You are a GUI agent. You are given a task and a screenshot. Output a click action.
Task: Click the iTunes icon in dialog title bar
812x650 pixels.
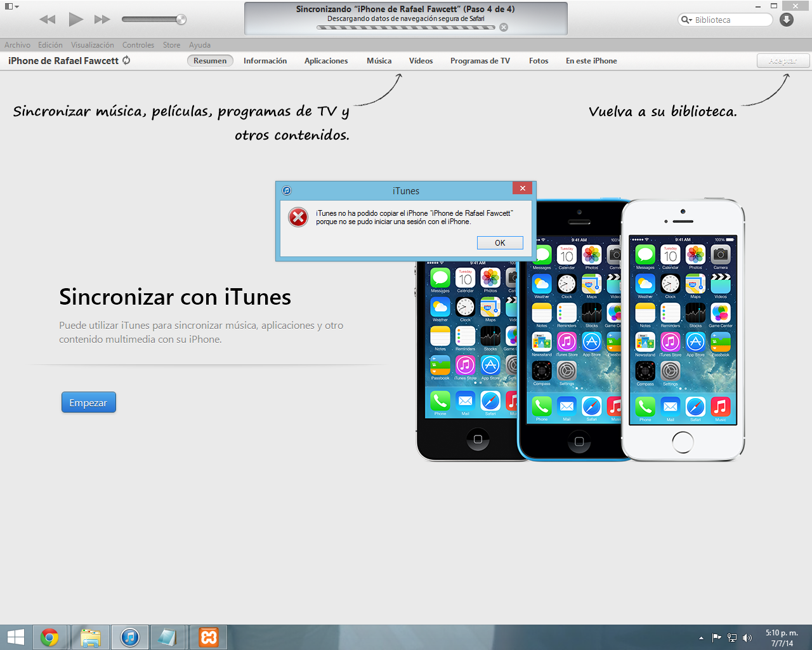(287, 190)
